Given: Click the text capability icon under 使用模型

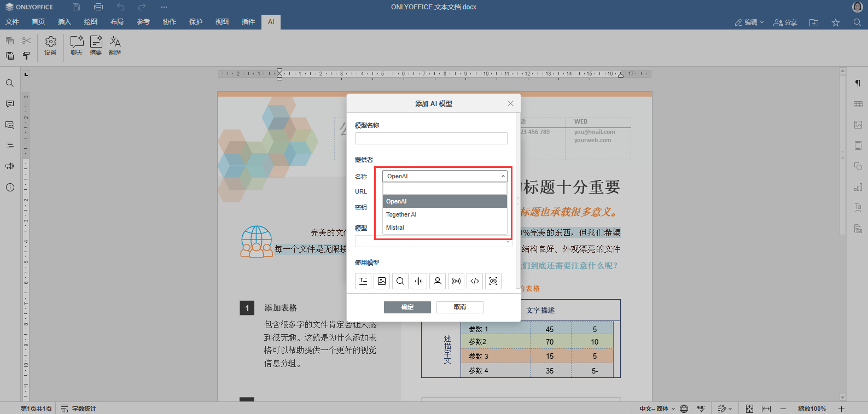Looking at the screenshot, I should click(x=363, y=281).
